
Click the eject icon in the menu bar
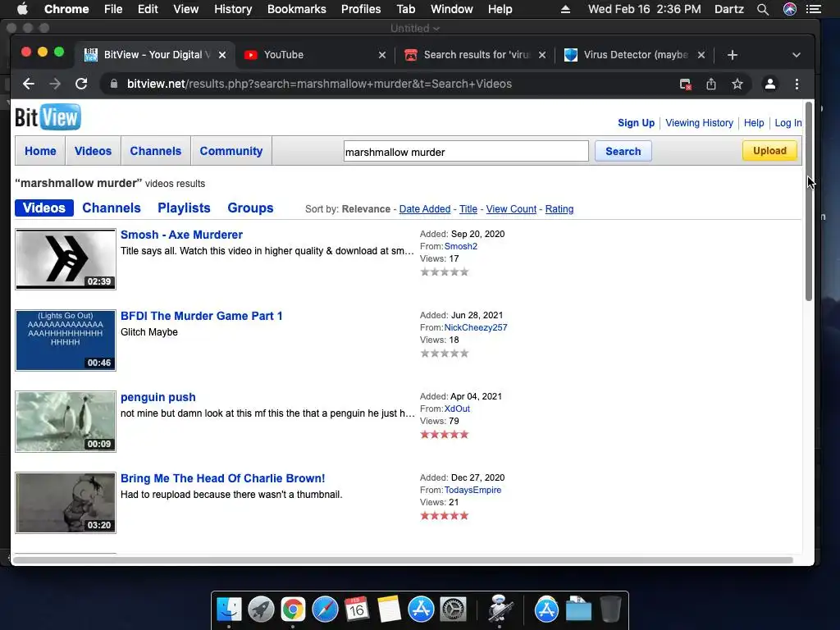pyautogui.click(x=565, y=9)
